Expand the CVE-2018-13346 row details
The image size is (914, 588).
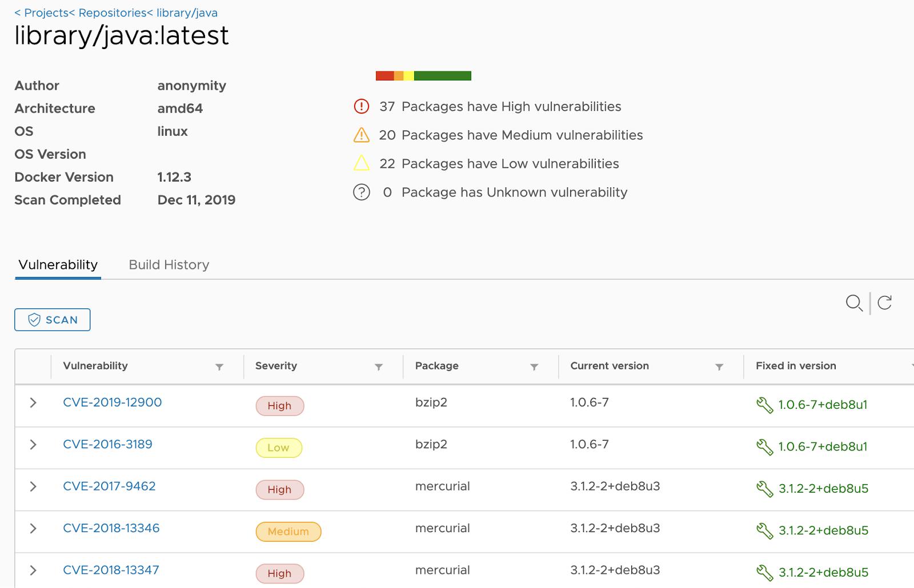tap(33, 529)
